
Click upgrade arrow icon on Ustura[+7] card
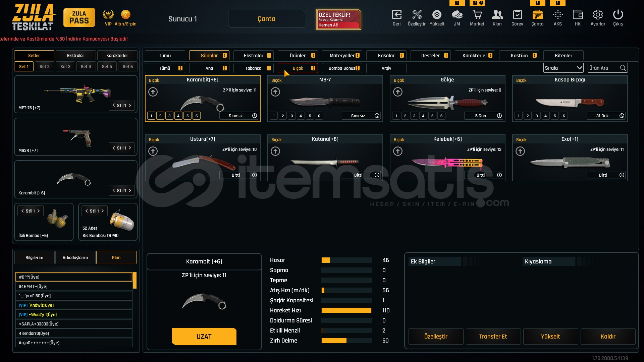(x=153, y=151)
